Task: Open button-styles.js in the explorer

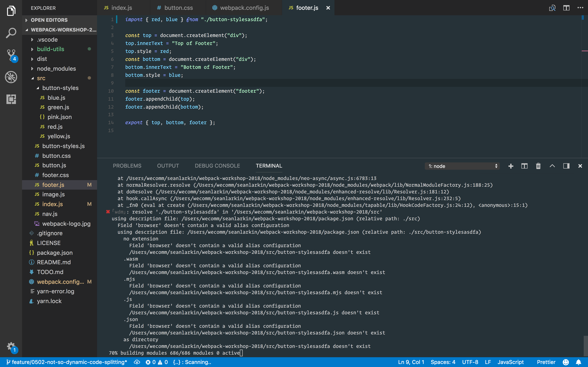Action: click(63, 146)
